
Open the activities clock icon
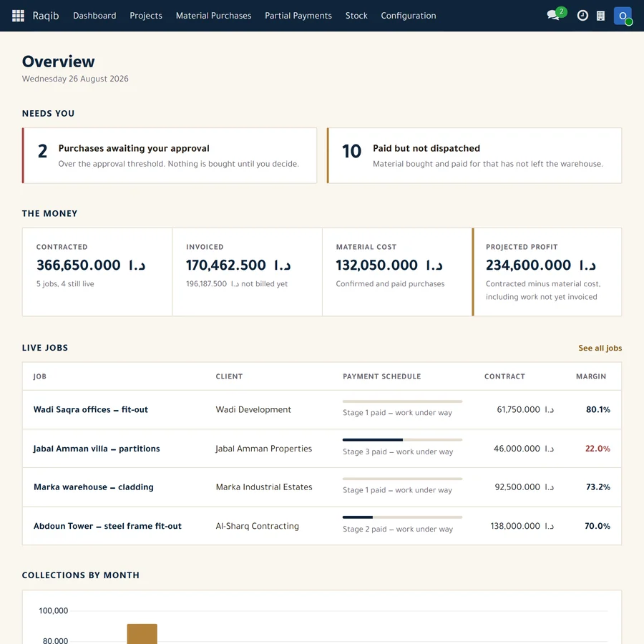coord(582,16)
